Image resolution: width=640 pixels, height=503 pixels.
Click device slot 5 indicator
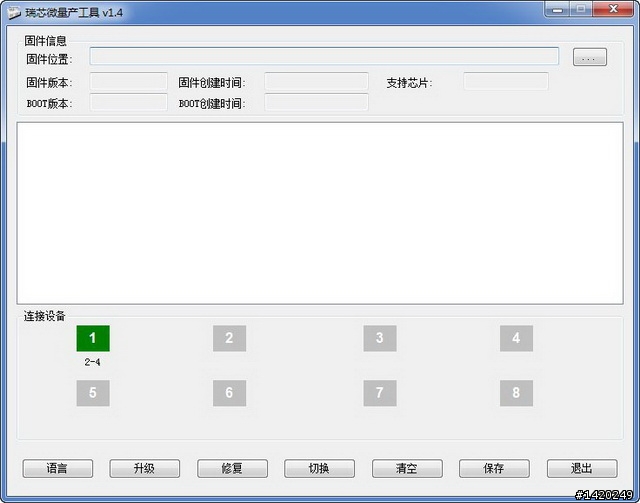coord(93,393)
